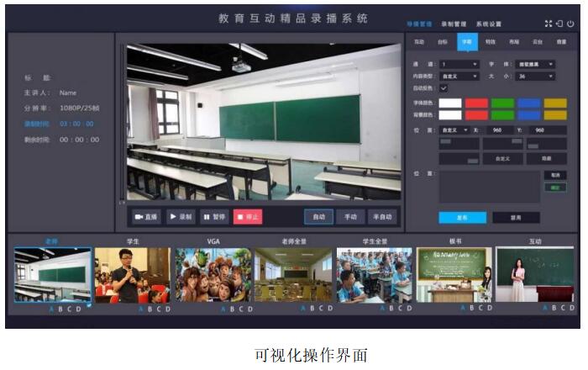Click the logout icon next to the power icon
This screenshot has height=370, width=588.
559,24
